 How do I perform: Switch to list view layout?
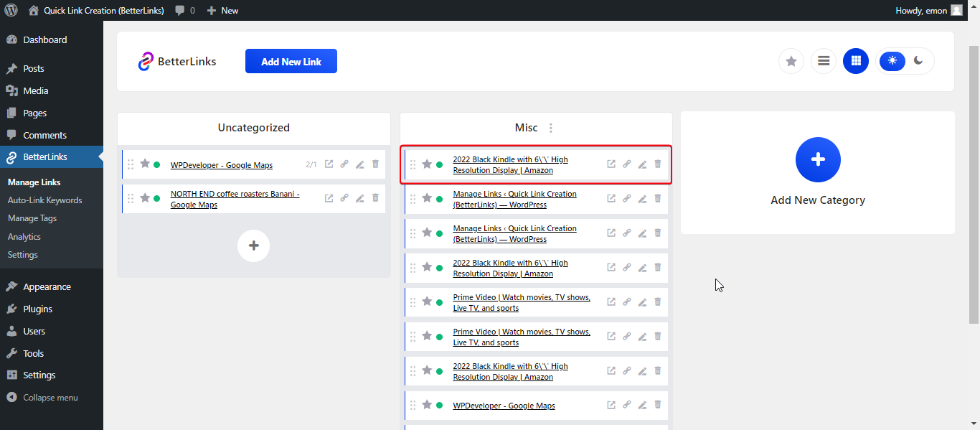tap(823, 61)
